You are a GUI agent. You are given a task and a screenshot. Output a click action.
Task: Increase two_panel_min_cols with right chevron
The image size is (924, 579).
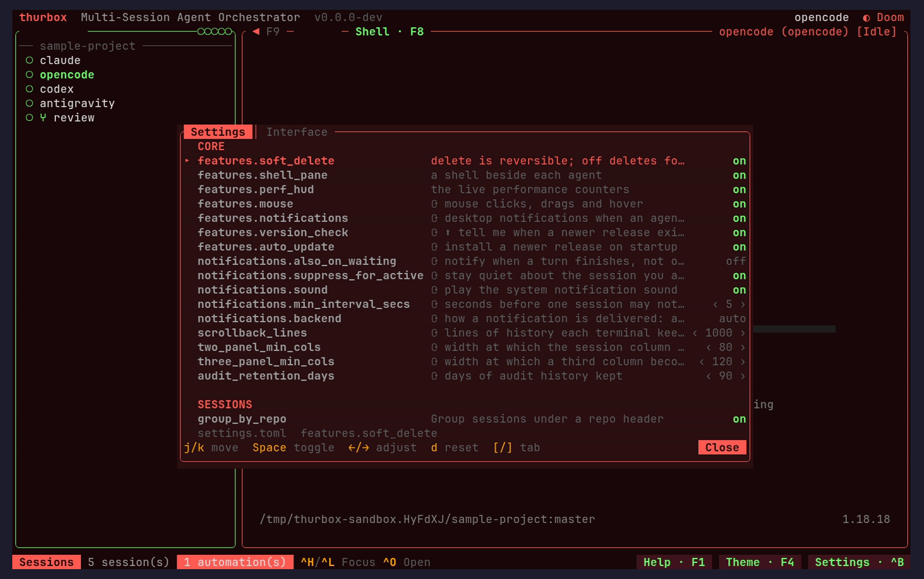click(743, 347)
